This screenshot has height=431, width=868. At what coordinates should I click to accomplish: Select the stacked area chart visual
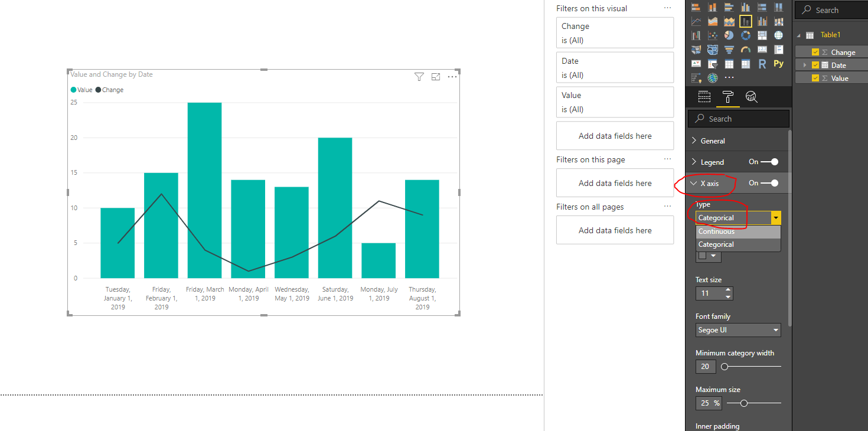729,21
